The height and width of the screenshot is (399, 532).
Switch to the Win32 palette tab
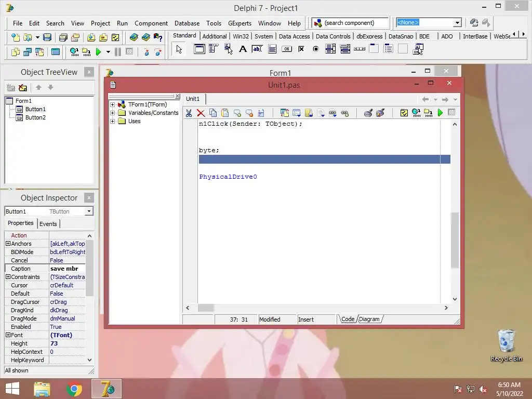coord(241,36)
